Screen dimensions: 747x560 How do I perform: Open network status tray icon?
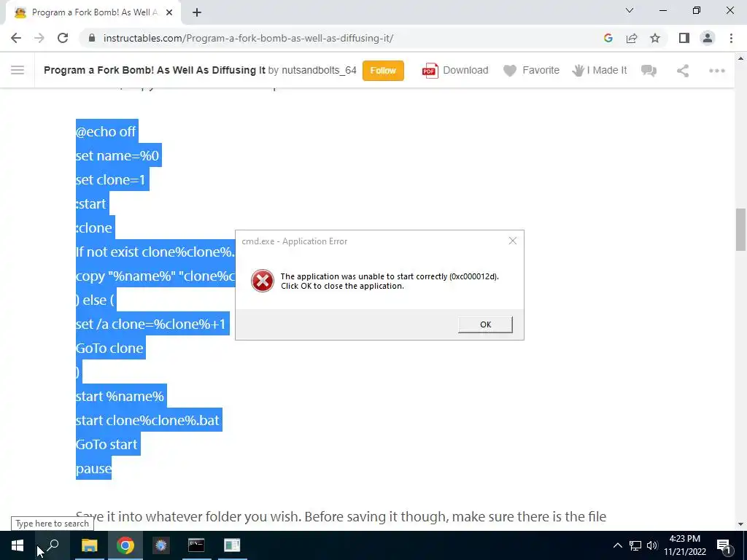coord(635,545)
